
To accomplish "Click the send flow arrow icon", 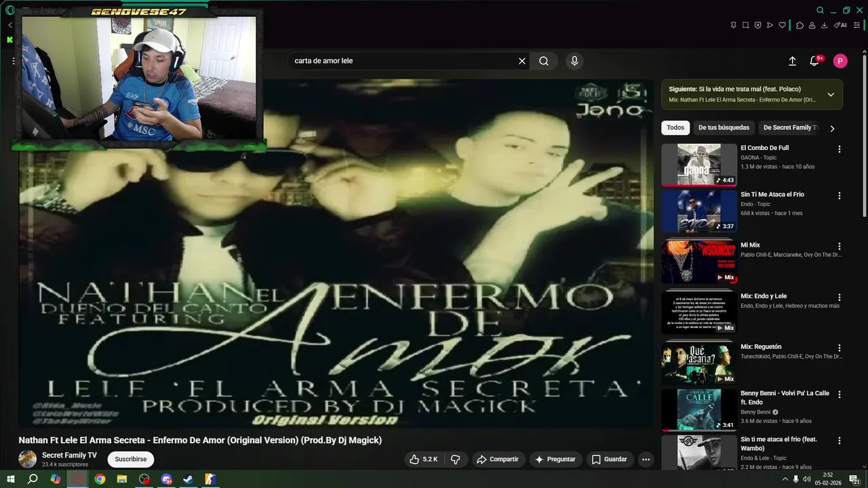I will coord(770,25).
